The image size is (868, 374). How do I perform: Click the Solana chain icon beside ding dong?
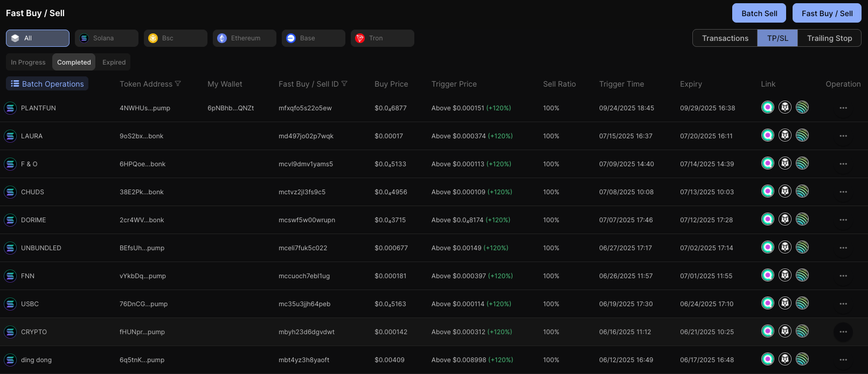click(x=10, y=360)
